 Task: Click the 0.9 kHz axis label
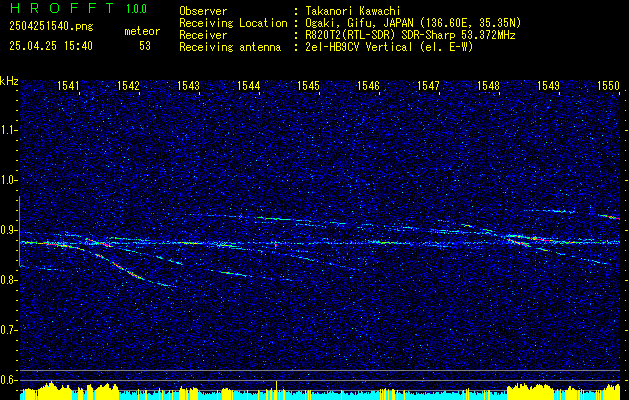click(9, 230)
